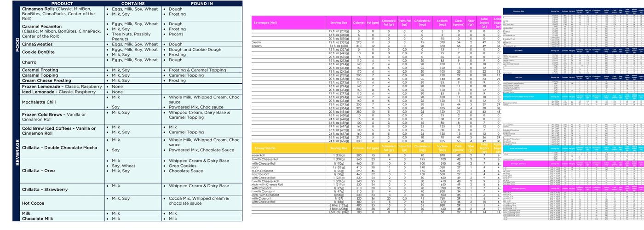The height and width of the screenshot is (230, 644).
Task: Select 'Serving Size' header in Beverages (Hot) row
Action: point(339,23)
